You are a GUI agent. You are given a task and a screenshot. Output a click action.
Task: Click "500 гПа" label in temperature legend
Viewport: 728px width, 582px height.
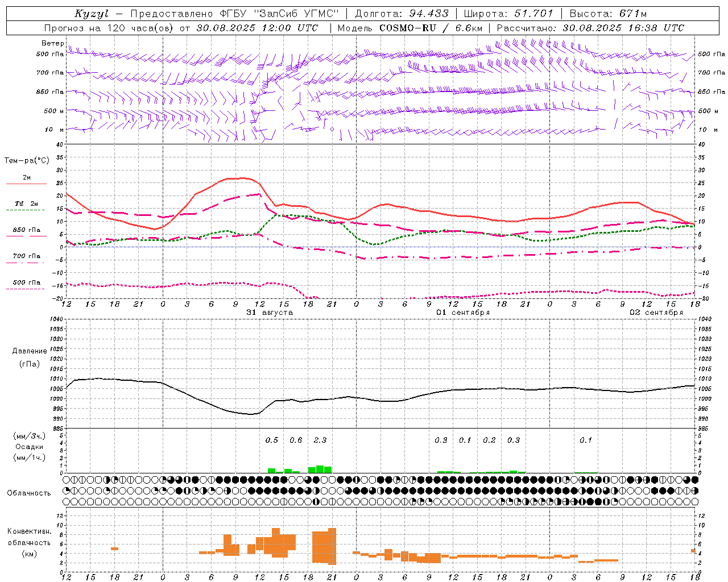pyautogui.click(x=27, y=282)
